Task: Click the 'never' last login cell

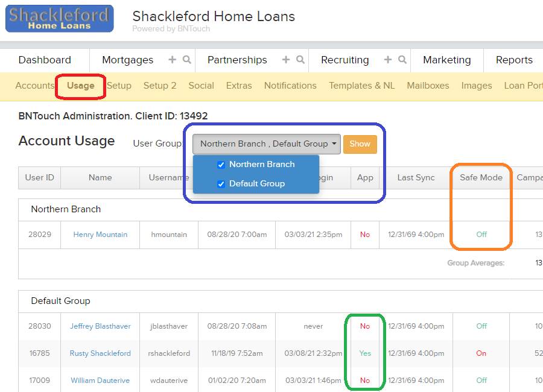Action: (313, 326)
